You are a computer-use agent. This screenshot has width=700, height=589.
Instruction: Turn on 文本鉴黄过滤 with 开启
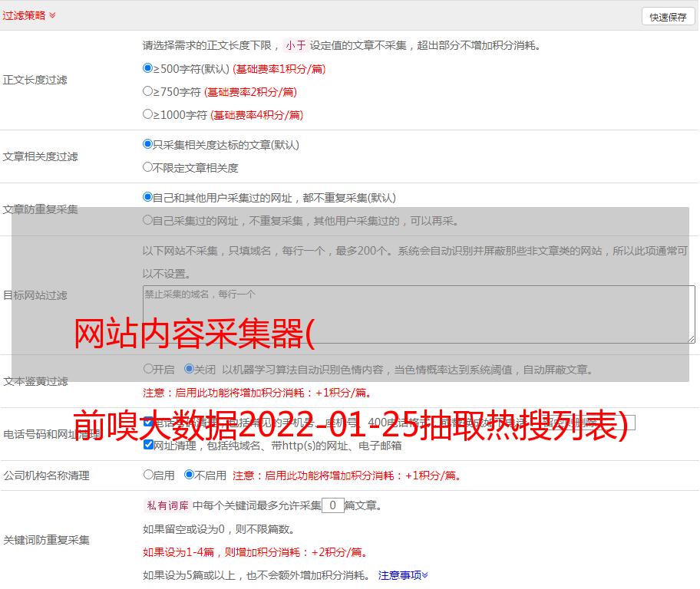pyautogui.click(x=148, y=369)
